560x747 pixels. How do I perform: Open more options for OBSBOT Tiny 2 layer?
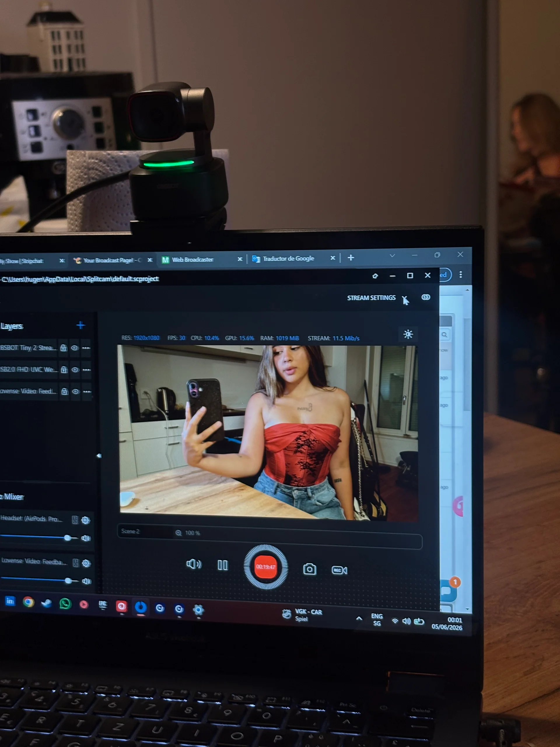86,348
